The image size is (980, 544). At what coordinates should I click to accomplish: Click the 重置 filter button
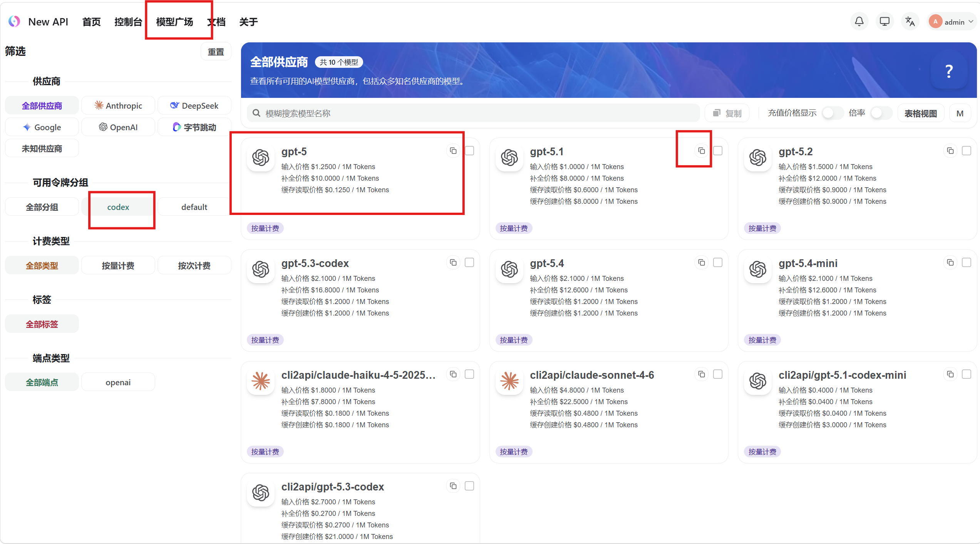click(x=216, y=52)
